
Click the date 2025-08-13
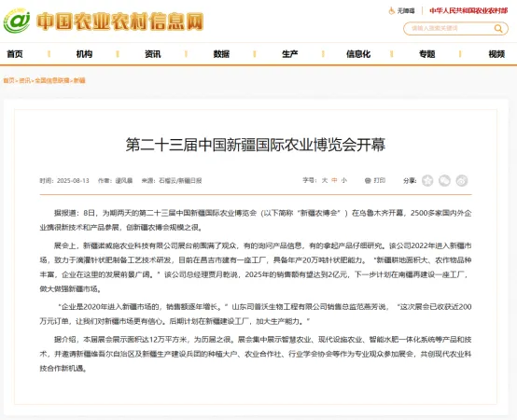tap(73, 181)
